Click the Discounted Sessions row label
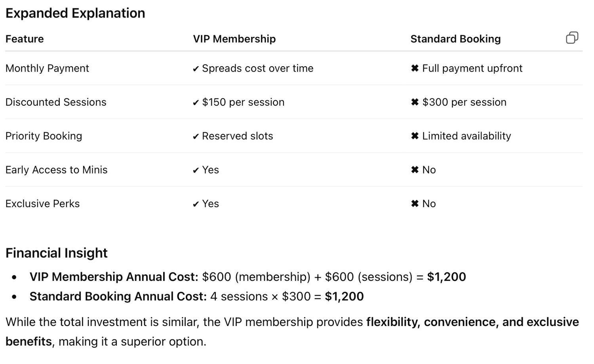594x364 pixels. click(x=56, y=102)
